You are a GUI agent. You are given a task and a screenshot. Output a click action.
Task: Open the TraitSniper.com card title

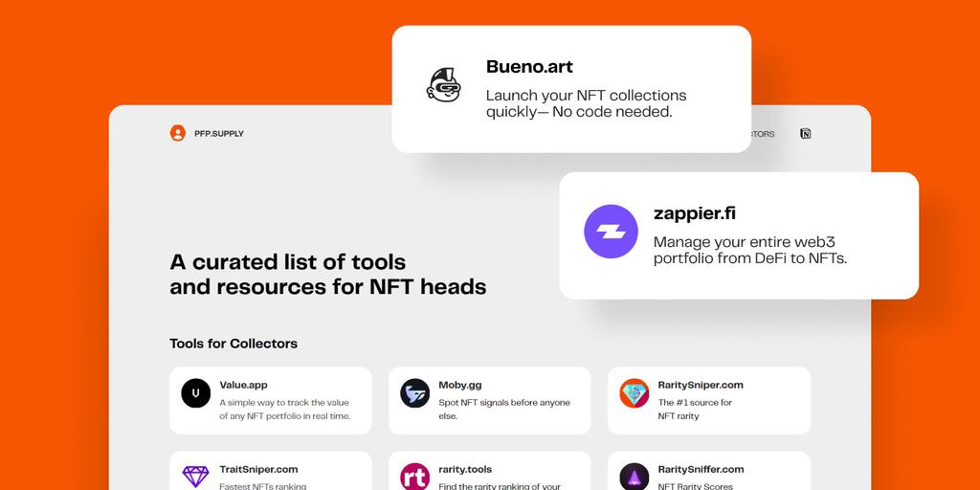258,469
